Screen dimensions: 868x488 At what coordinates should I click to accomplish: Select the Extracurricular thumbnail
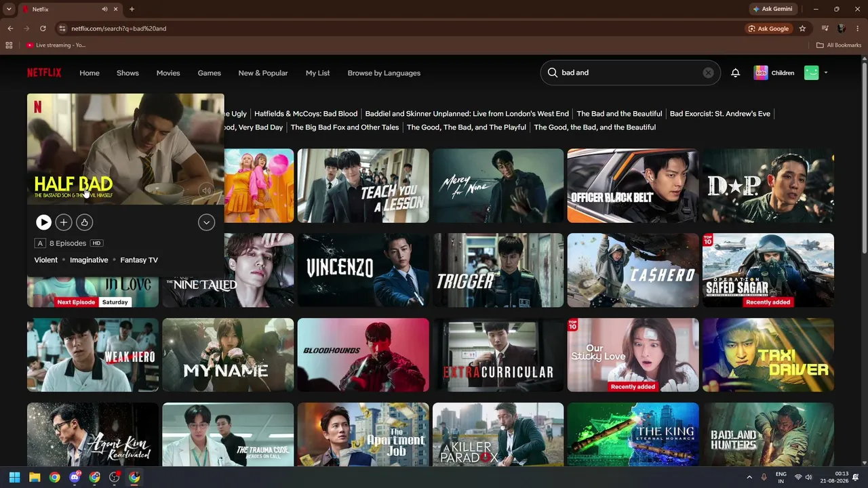[498, 355]
